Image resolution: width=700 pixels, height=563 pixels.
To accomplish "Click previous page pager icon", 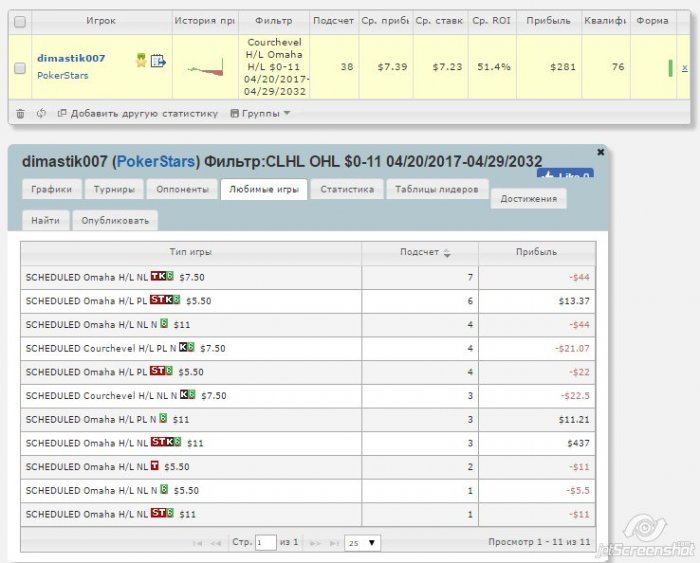I will [x=216, y=543].
